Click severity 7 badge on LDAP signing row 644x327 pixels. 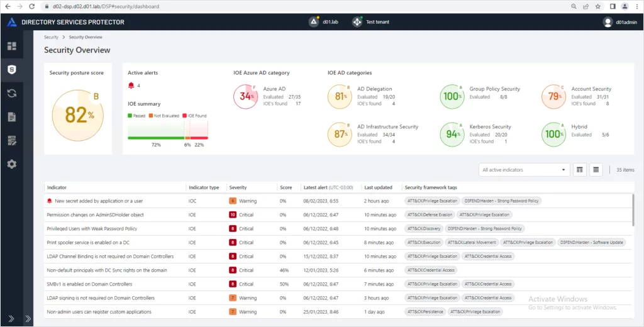point(233,298)
